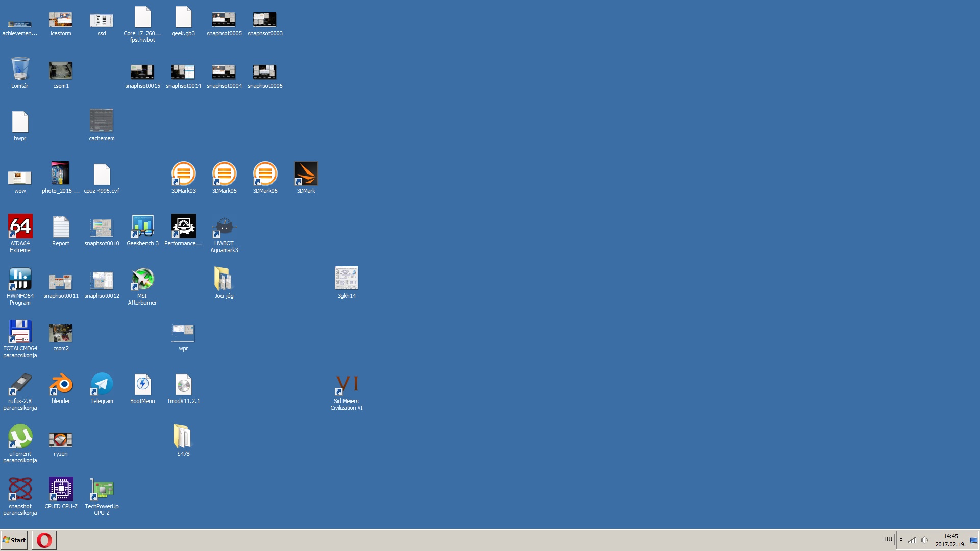
Task: Click the volume speaker tray icon
Action: [924, 540]
